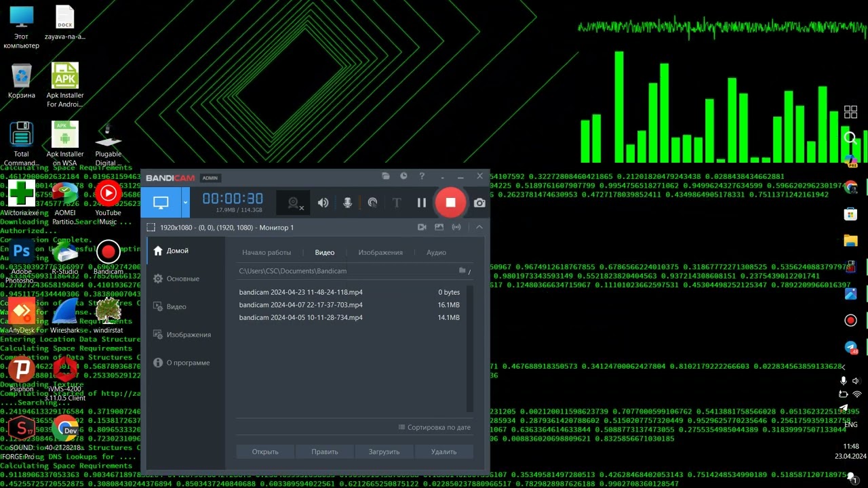The height and width of the screenshot is (488, 868).
Task: Take a screenshot with camera icon
Action: [479, 203]
